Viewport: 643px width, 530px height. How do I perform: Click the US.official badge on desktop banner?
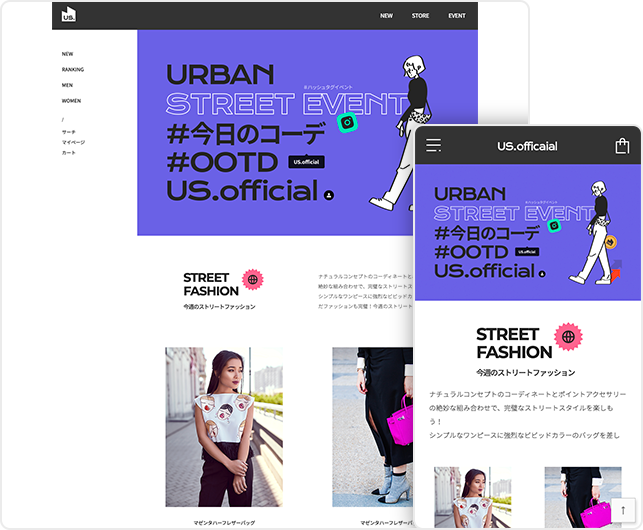coord(306,162)
